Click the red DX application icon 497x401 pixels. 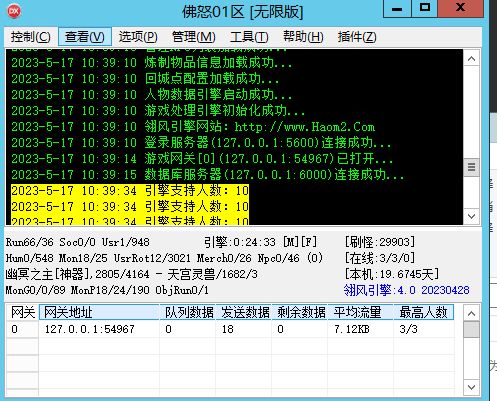coord(14,11)
